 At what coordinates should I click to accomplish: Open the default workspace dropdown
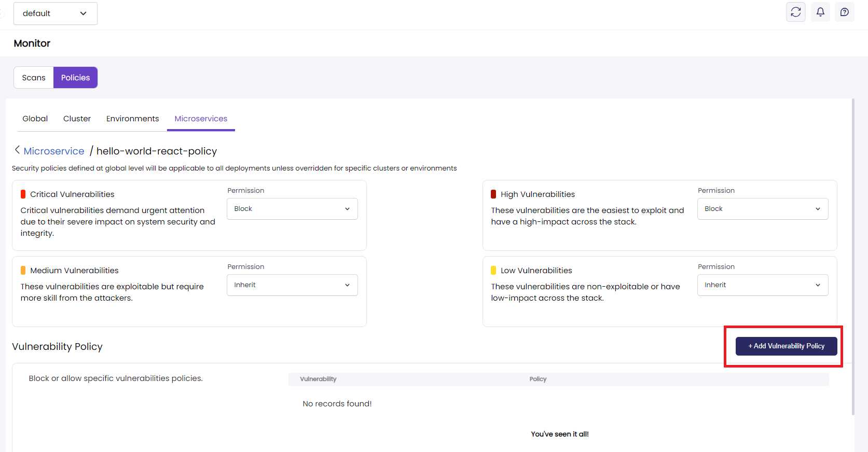[55, 13]
